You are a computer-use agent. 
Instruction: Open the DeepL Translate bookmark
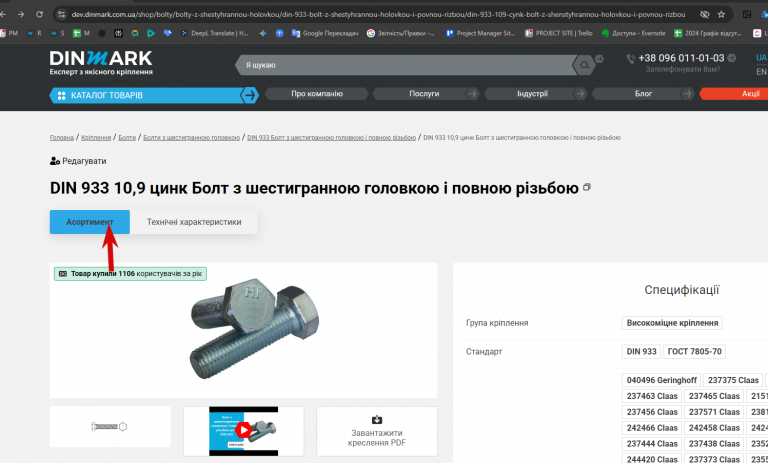pyautogui.click(x=215, y=33)
